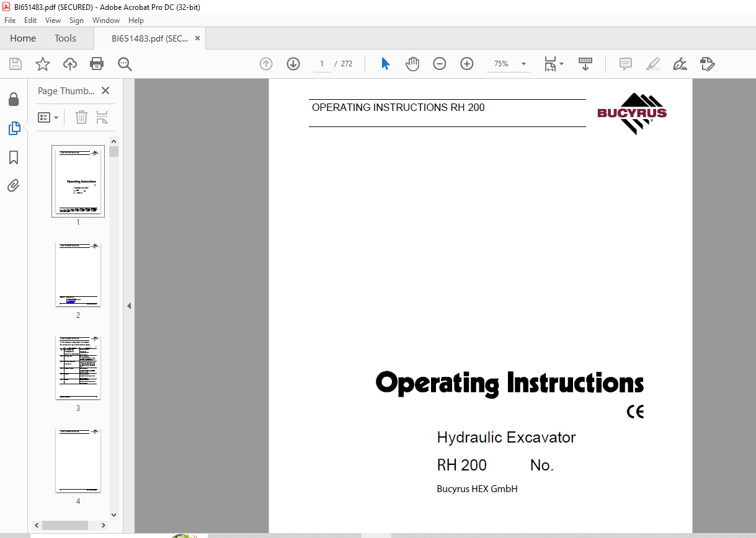Open the request signatures tool

click(x=708, y=64)
